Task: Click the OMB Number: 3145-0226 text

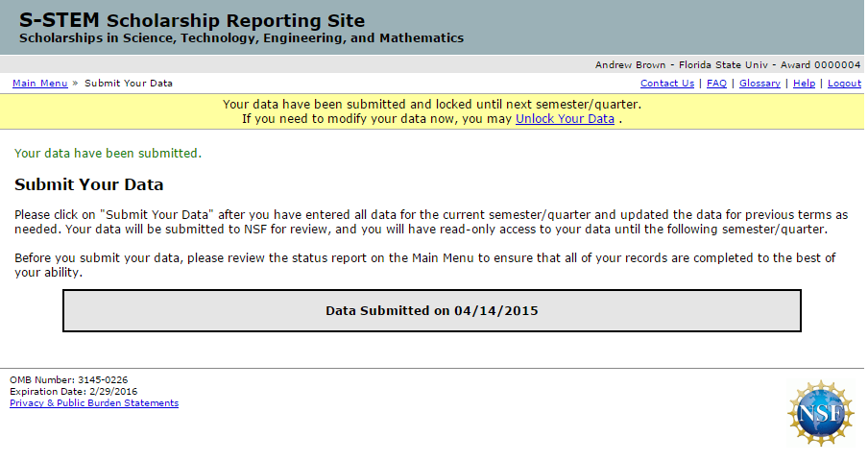Action: click(x=68, y=379)
